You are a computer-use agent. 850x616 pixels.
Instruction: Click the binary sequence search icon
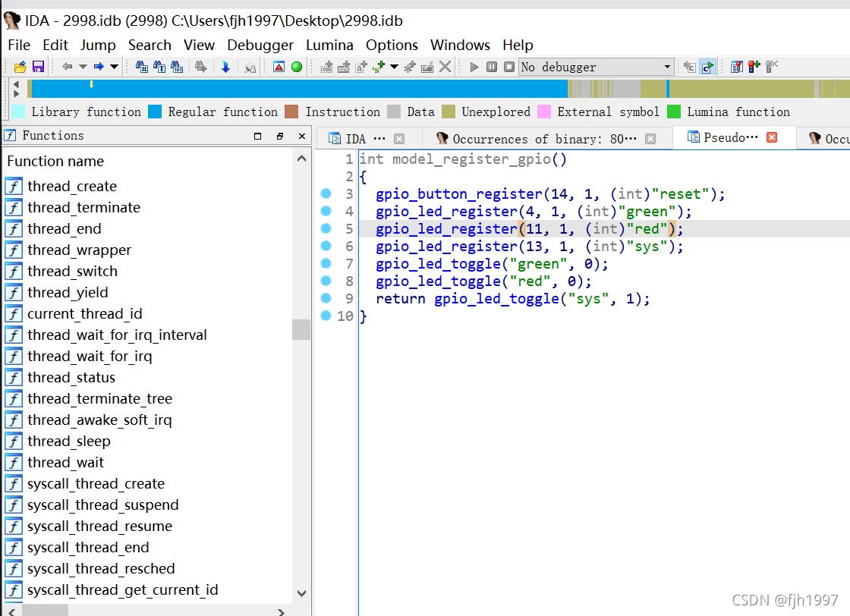[178, 67]
